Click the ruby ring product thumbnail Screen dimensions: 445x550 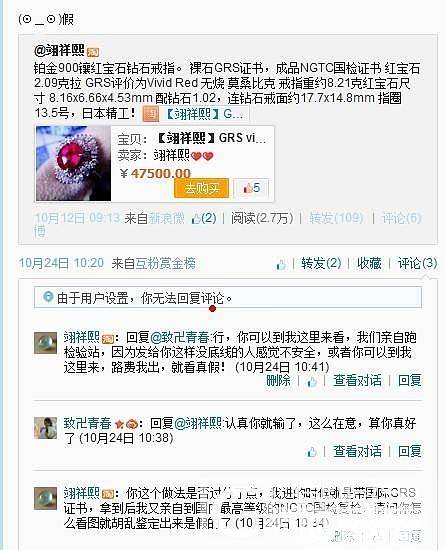(74, 163)
